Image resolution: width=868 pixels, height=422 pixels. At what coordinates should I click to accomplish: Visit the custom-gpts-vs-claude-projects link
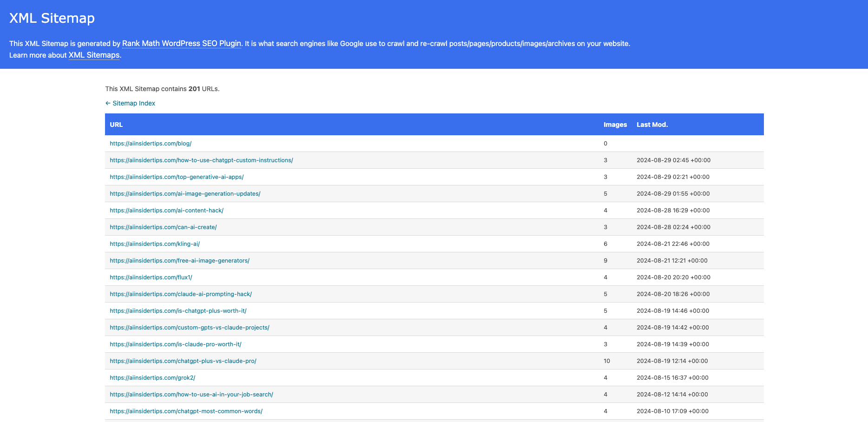189,327
